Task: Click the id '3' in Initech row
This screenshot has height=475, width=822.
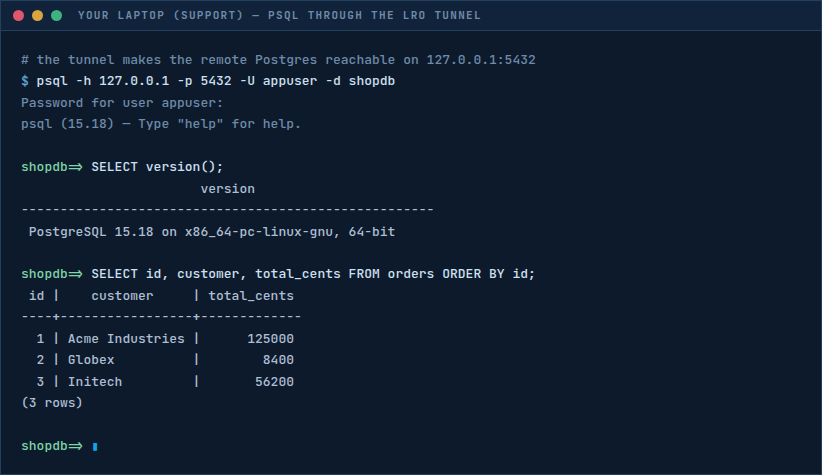Action: pyautogui.click(x=40, y=382)
